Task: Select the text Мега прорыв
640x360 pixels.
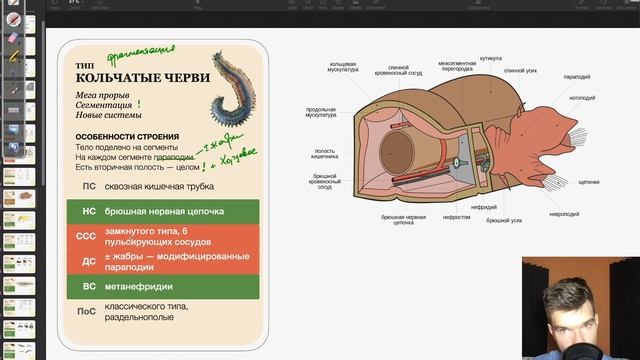Action: [102, 95]
